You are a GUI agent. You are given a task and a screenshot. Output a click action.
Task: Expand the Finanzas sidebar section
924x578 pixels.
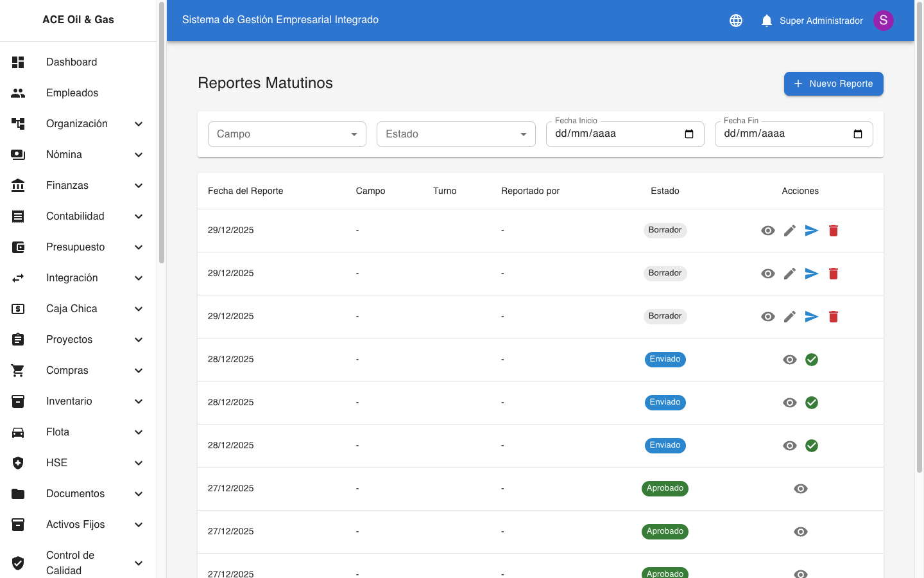pos(77,186)
